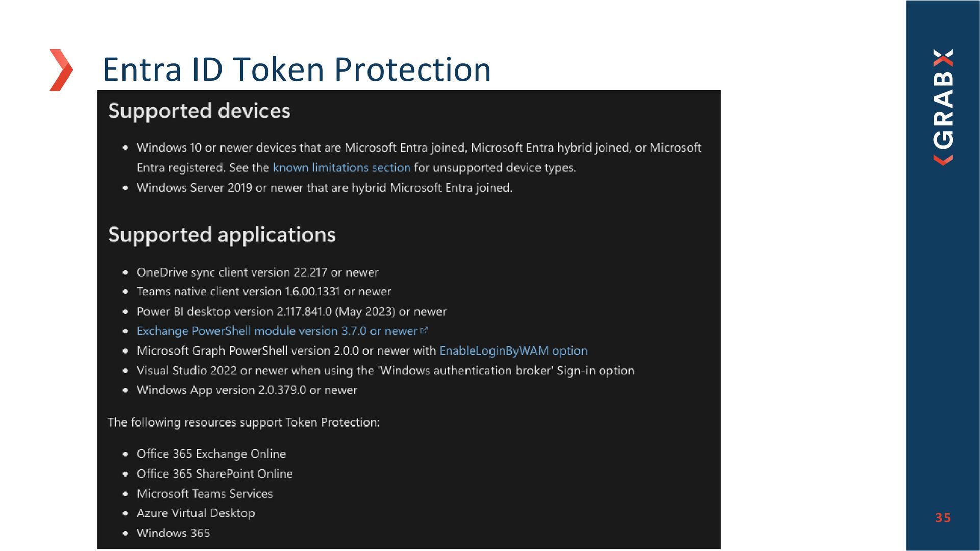This screenshot has height=551, width=980.
Task: Open the known limitations section link
Action: pos(341,168)
